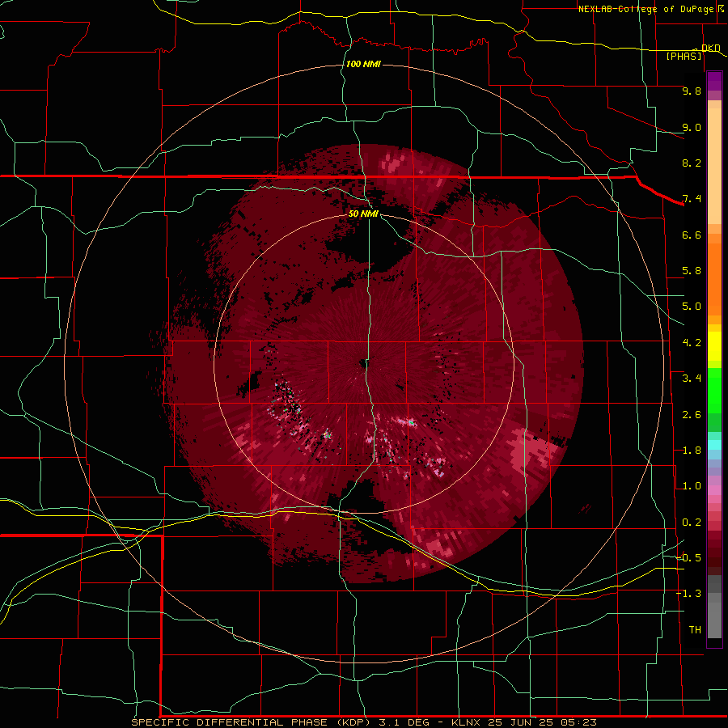Screen dimensions: 728x728
Task: Pick the yellow band on the color bar
Action: click(x=714, y=346)
